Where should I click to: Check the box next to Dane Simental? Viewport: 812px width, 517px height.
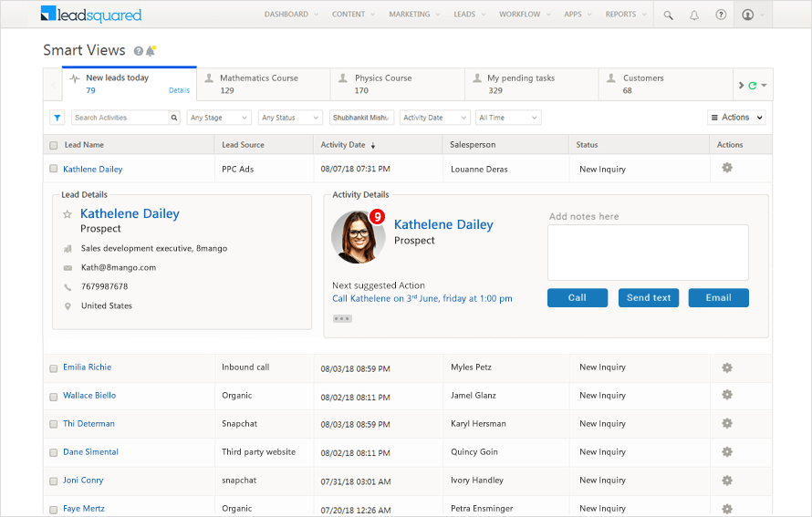53,453
